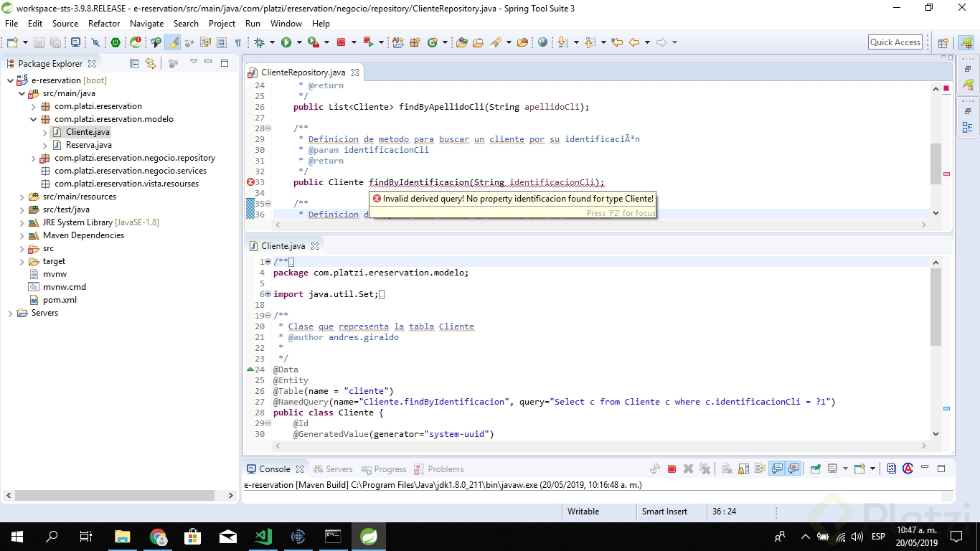Click Remove All Terminated Launches in Console
980x551 pixels.
[x=705, y=469]
